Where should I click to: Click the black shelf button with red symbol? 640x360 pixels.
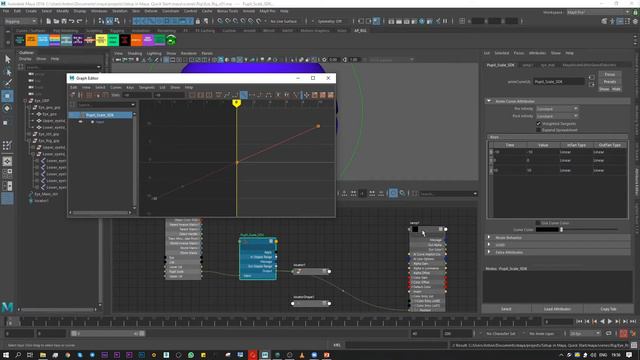click(x=124, y=40)
